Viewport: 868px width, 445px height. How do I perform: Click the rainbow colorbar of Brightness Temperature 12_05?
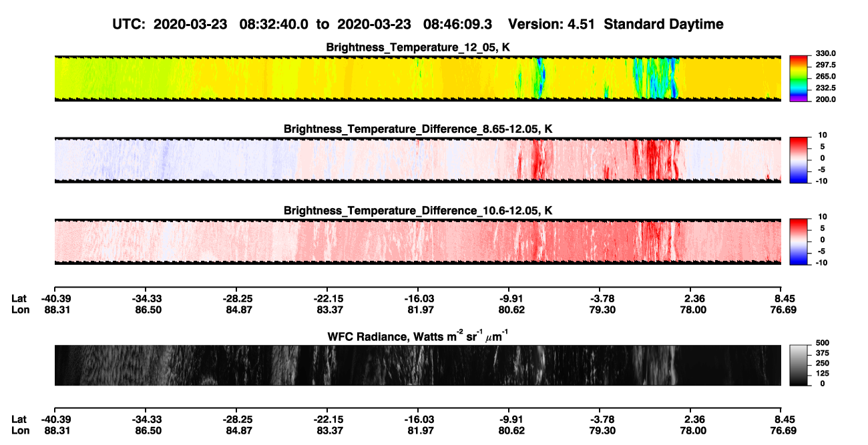click(x=799, y=78)
